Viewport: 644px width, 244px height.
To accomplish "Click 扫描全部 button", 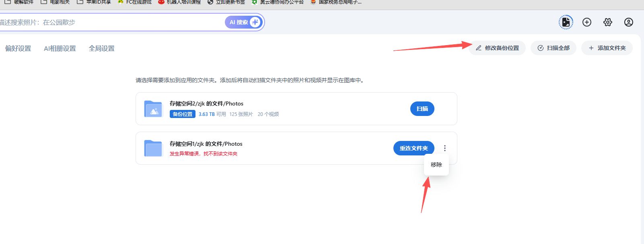I will 553,48.
